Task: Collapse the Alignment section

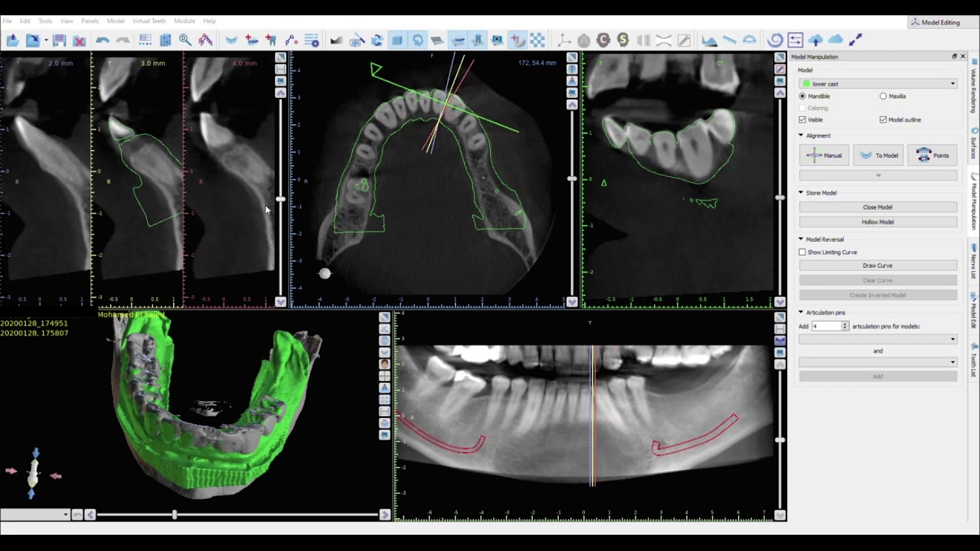Action: (801, 135)
